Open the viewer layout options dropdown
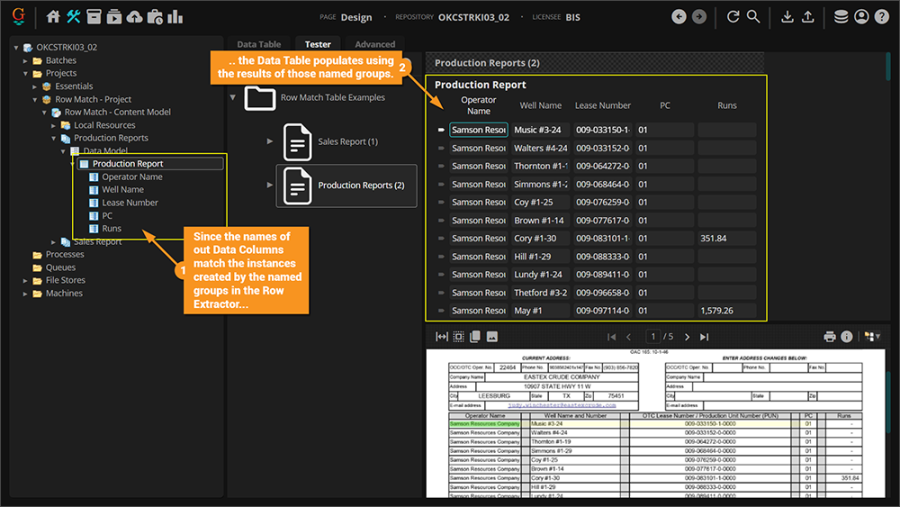Viewport: 900px width, 507px height. click(872, 337)
